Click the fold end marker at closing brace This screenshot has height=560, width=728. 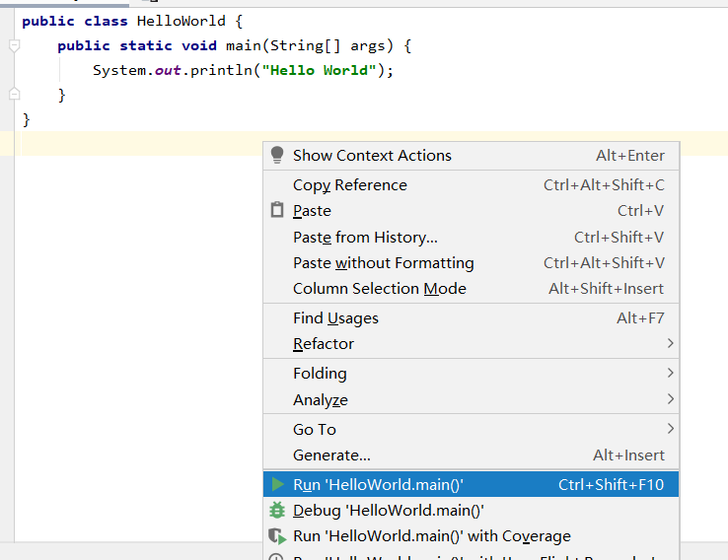pos(15,95)
